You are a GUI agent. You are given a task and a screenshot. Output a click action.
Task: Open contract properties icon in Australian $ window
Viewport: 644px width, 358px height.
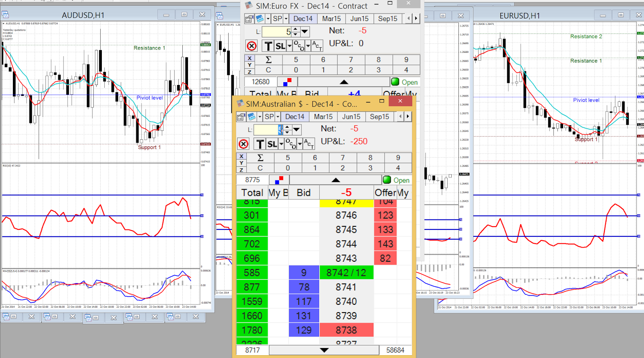241,117
